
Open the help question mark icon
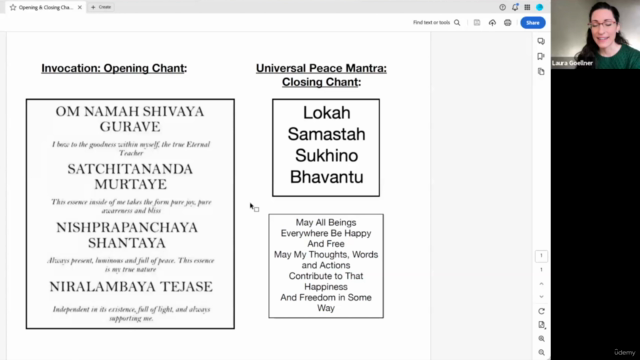click(502, 7)
